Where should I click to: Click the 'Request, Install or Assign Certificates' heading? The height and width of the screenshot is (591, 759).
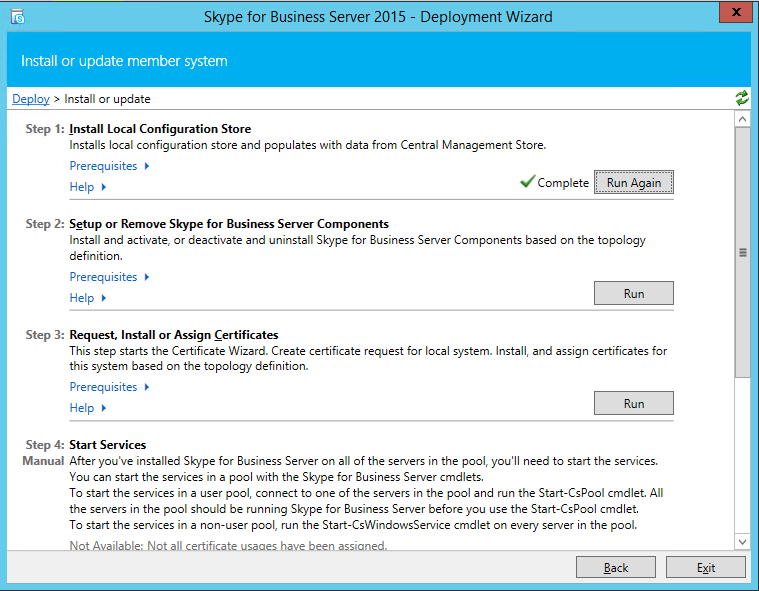(x=174, y=335)
